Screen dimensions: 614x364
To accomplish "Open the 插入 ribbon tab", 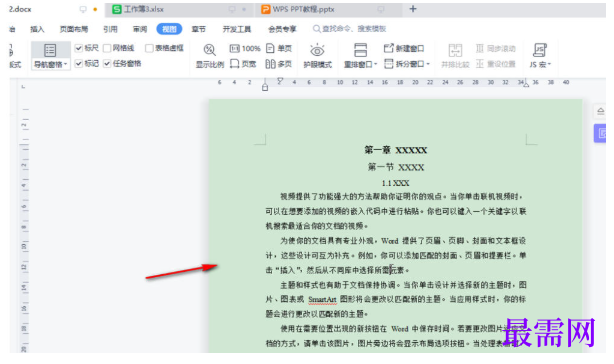I will coord(37,29).
